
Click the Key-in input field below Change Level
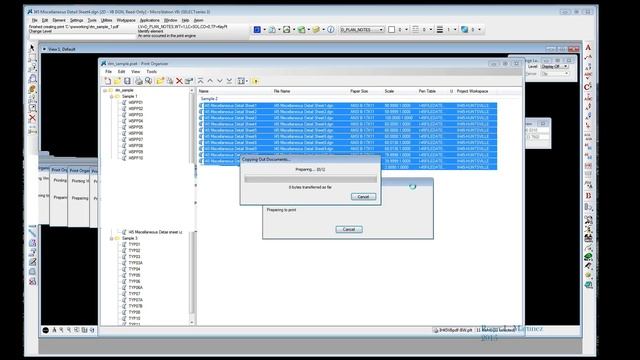coord(82,36)
